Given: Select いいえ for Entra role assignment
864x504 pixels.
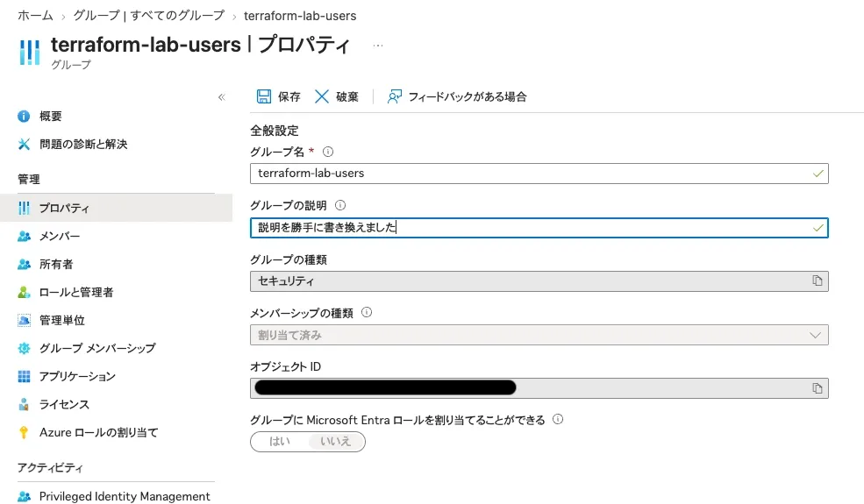Looking at the screenshot, I should coord(336,441).
